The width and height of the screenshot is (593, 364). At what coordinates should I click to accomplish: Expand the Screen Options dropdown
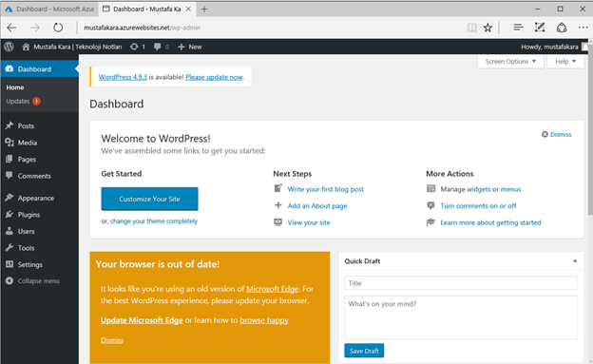click(x=510, y=61)
